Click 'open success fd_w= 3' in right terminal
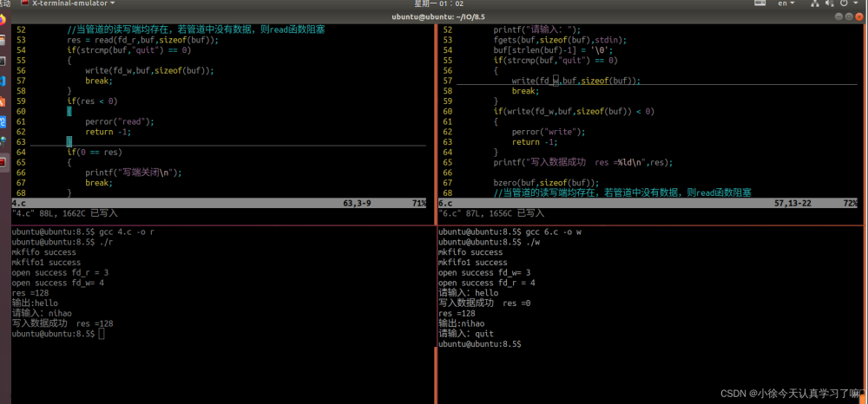868x404 pixels. point(484,272)
